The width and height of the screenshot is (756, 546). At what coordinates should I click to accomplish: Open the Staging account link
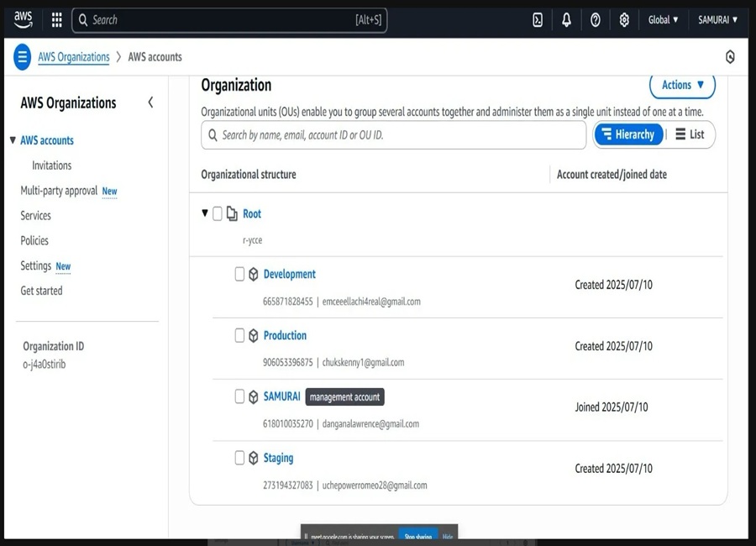(x=278, y=458)
